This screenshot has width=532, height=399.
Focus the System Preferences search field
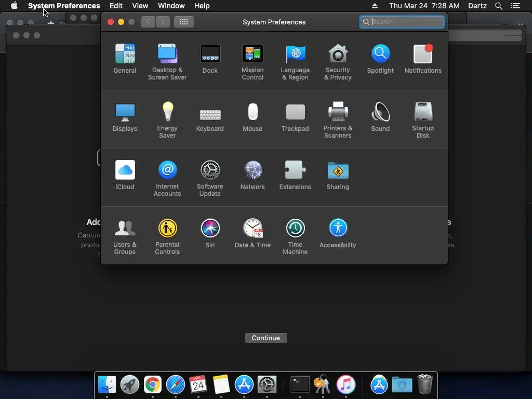point(402,22)
